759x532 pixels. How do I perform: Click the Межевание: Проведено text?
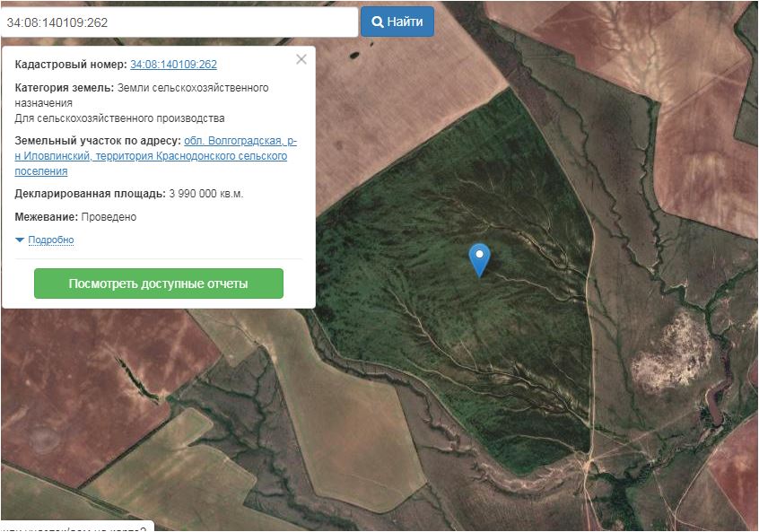pyautogui.click(x=75, y=217)
